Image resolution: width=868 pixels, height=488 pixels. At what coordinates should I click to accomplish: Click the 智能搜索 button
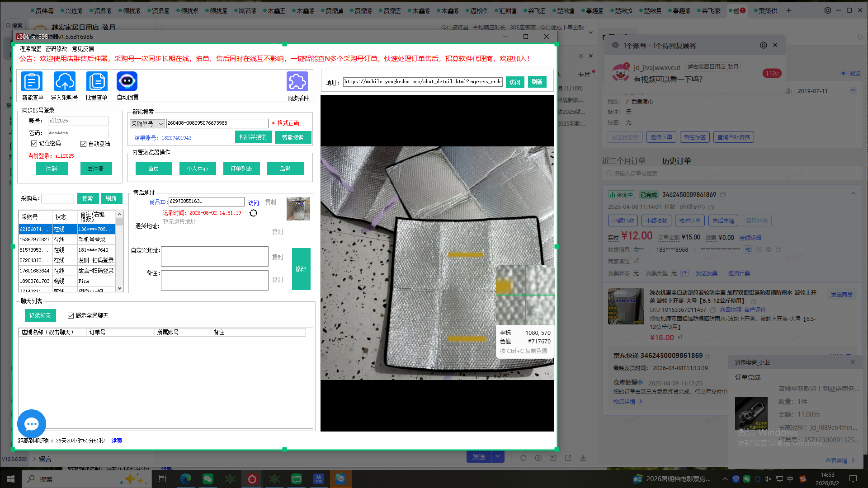tap(292, 137)
